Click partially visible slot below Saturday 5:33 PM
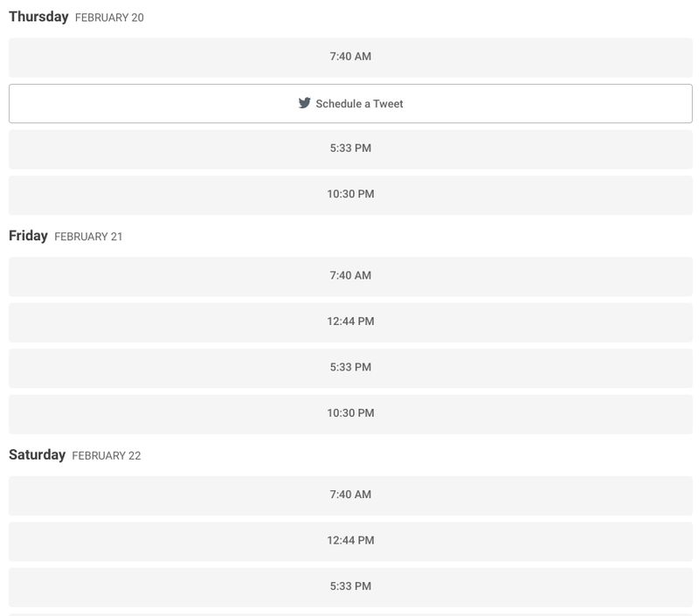This screenshot has width=699, height=616. (350, 614)
